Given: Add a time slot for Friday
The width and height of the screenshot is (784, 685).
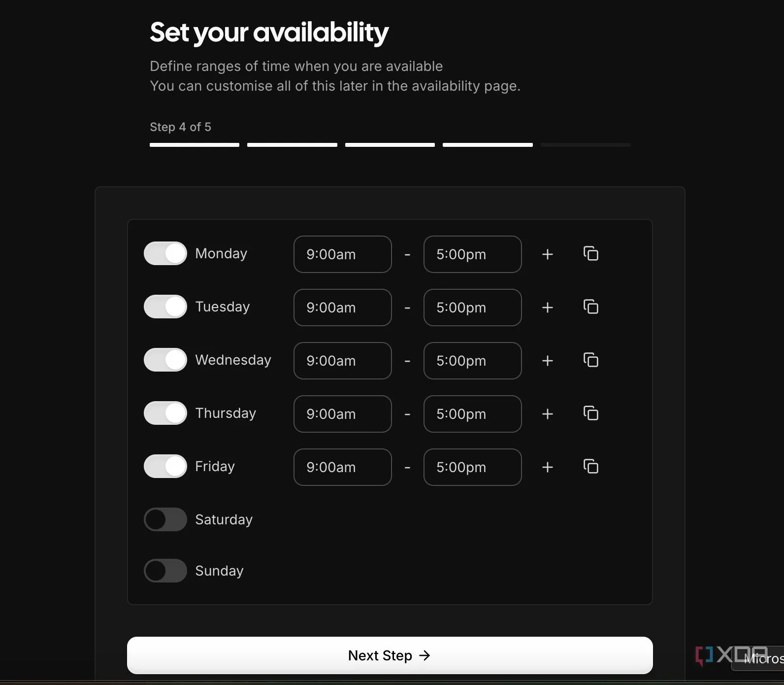Looking at the screenshot, I should [x=547, y=467].
